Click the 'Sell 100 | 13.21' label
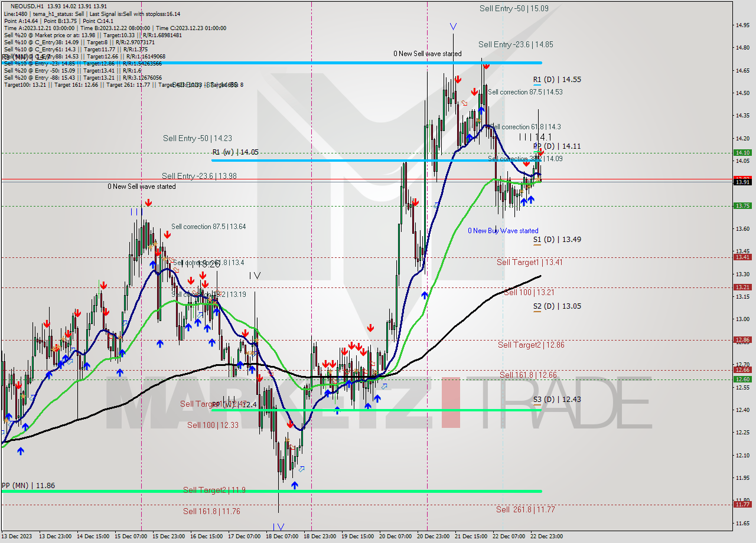The image size is (756, 543). 529,292
